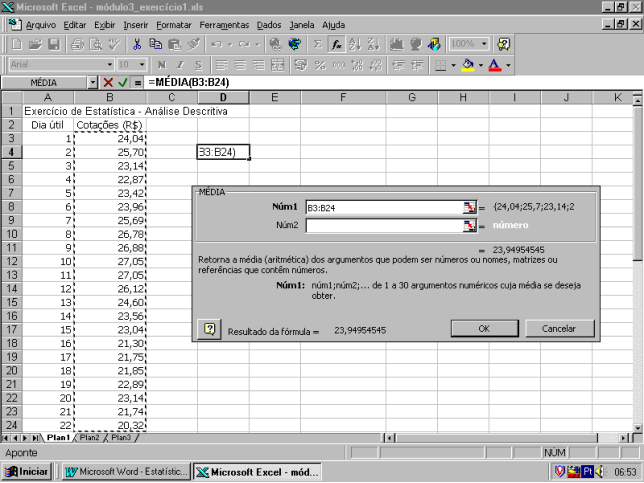Click Cancelar in the function dialog

click(558, 328)
